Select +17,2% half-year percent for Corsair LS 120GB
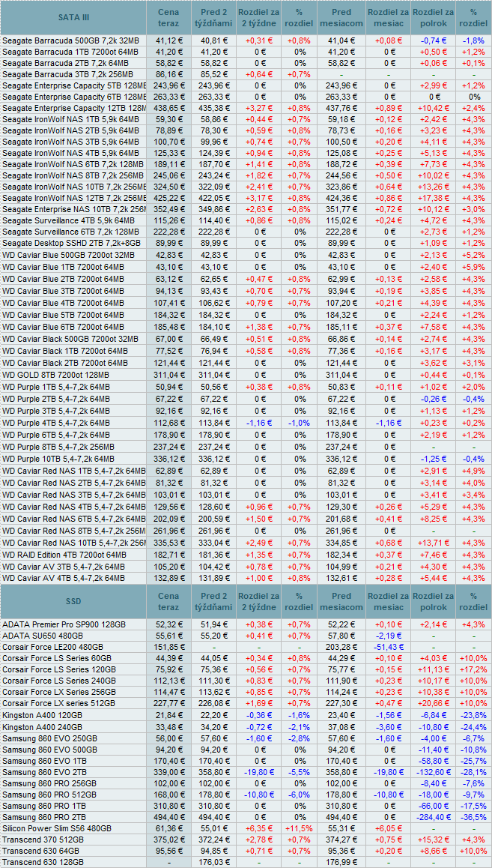Image resolution: width=492 pixels, height=868 pixels. (474, 669)
